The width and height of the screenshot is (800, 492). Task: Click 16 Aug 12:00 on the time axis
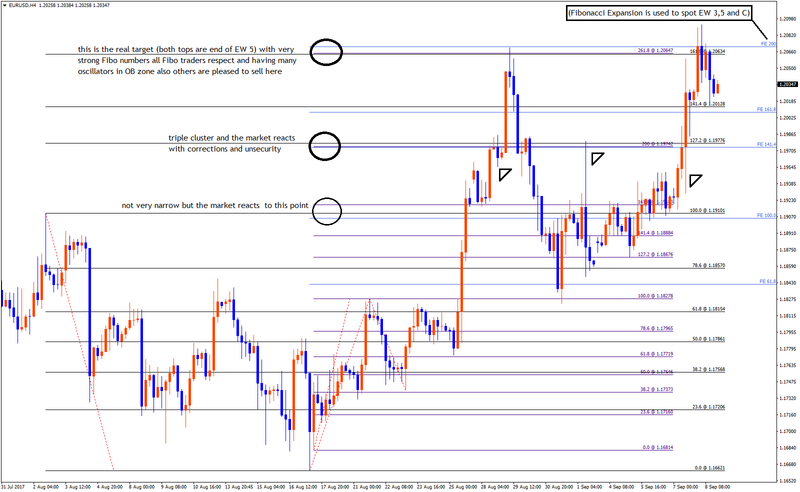tap(301, 487)
